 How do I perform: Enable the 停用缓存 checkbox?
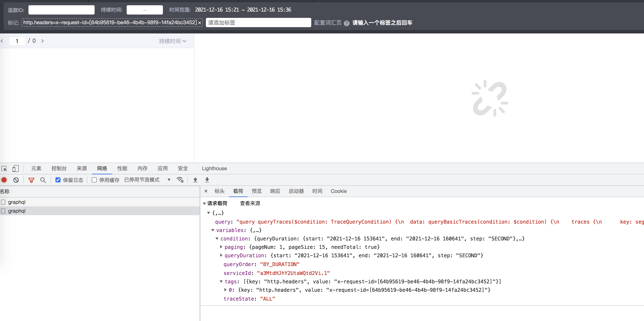pos(94,180)
